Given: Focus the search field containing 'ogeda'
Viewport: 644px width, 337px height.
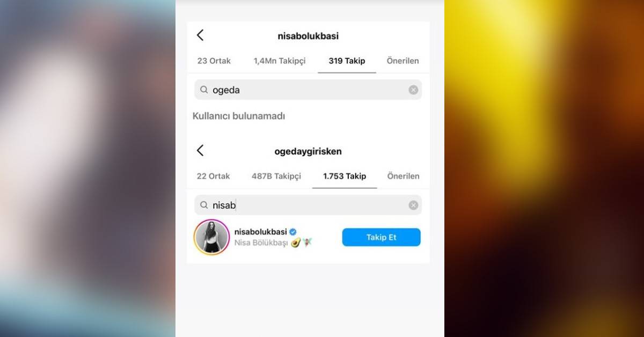Looking at the screenshot, I should point(308,90).
